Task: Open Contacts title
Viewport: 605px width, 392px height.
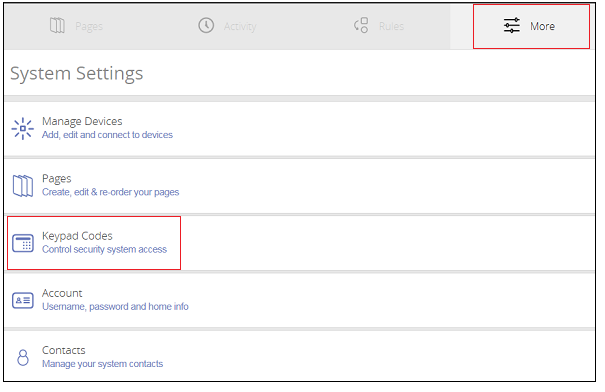Action: click(64, 350)
